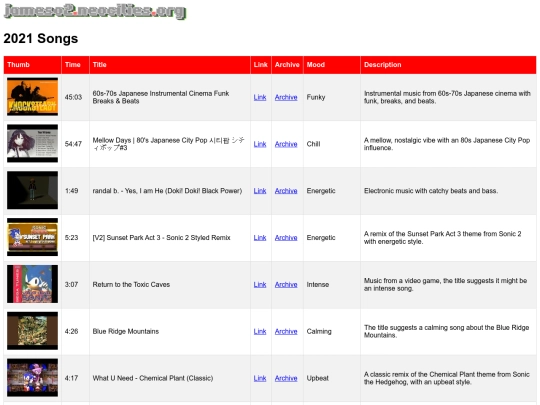
Task: Click the 2021 Songs heading
Action: [41, 38]
